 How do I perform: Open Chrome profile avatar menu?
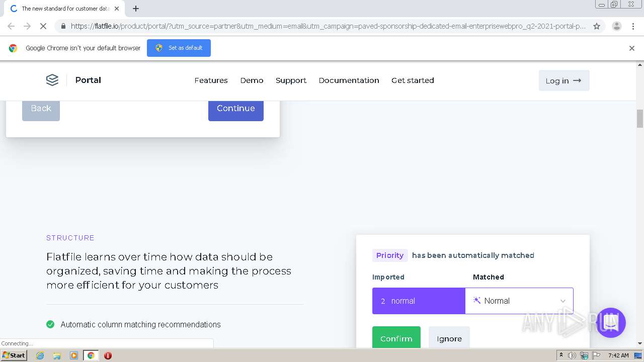click(616, 26)
